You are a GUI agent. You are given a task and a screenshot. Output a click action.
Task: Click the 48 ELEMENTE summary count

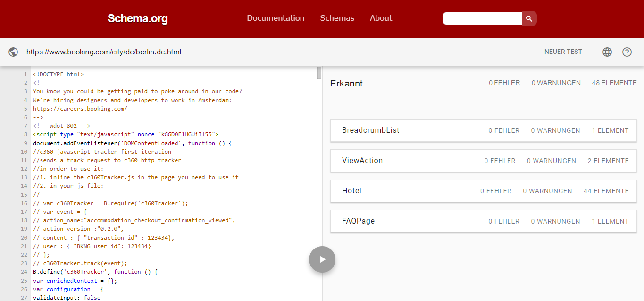click(614, 83)
